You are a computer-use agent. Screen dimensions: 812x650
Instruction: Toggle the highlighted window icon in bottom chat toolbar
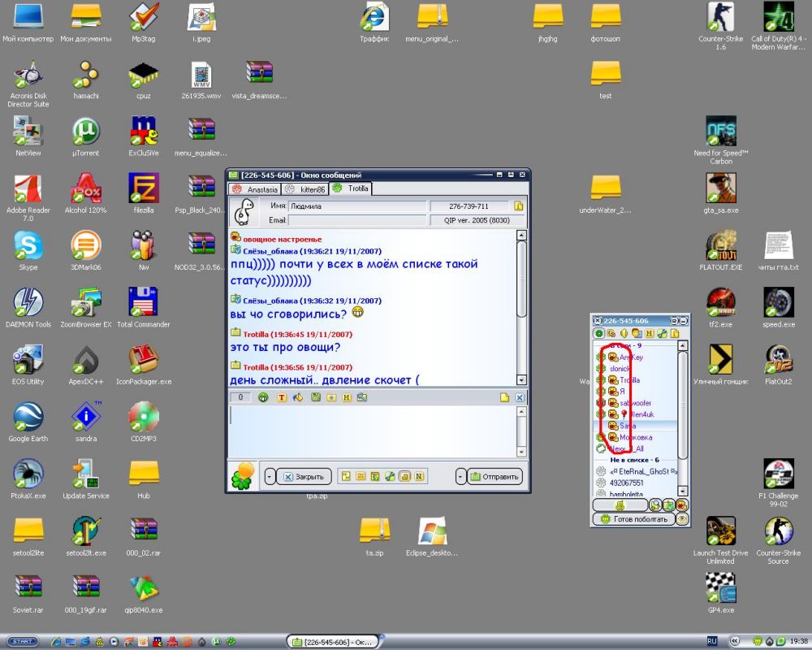[x=405, y=476]
